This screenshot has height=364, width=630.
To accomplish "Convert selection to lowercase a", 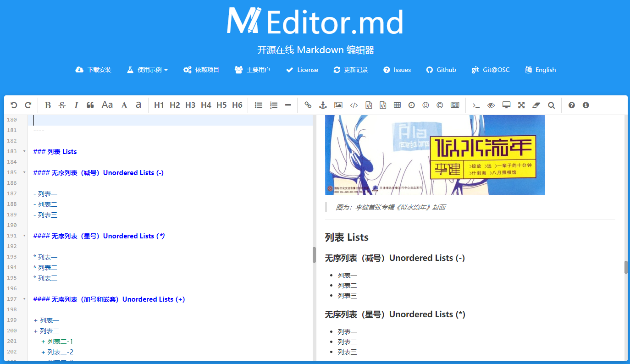I will coord(138,105).
